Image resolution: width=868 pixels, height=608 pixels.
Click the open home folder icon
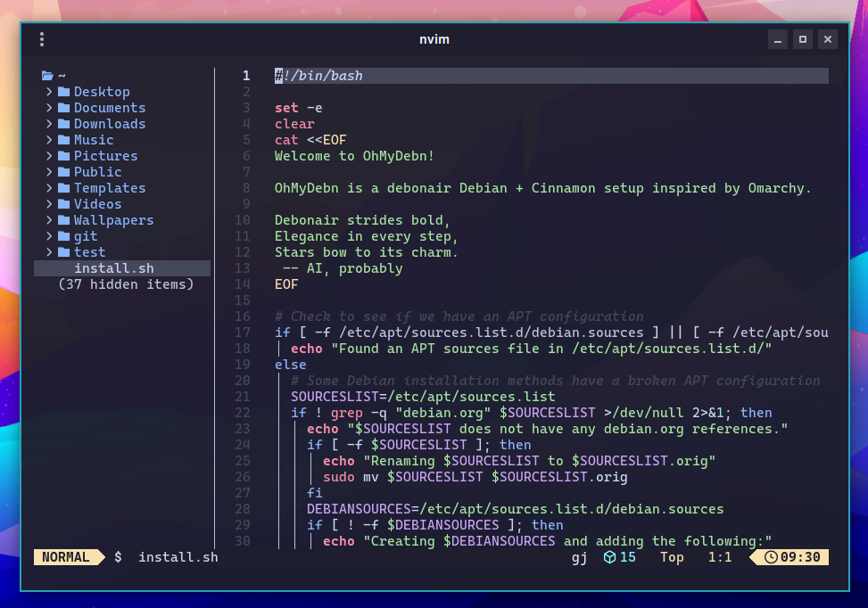47,75
